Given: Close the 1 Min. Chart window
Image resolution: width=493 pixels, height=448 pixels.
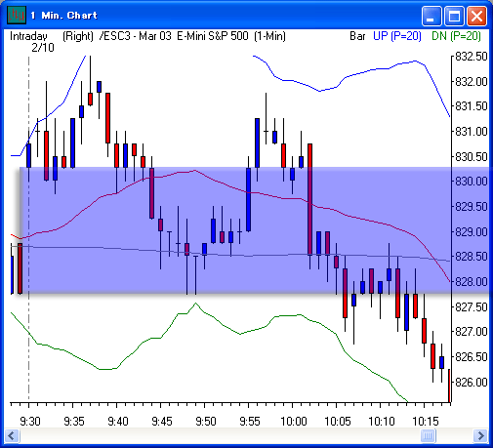Looking at the screenshot, I should pos(476,16).
